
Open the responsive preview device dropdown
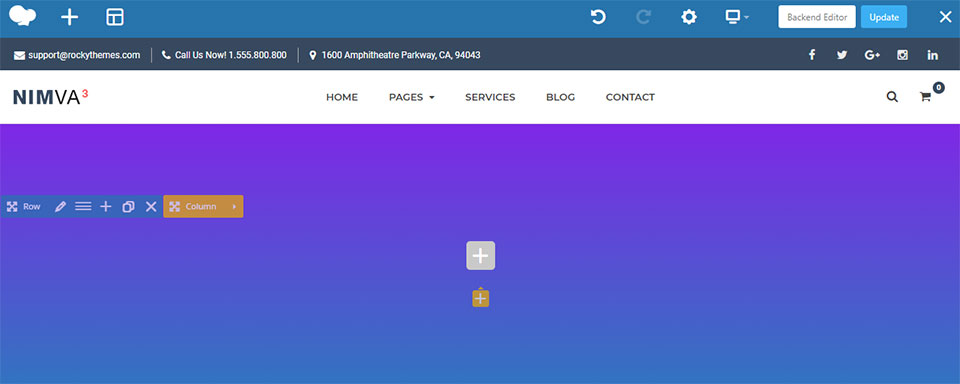(737, 17)
